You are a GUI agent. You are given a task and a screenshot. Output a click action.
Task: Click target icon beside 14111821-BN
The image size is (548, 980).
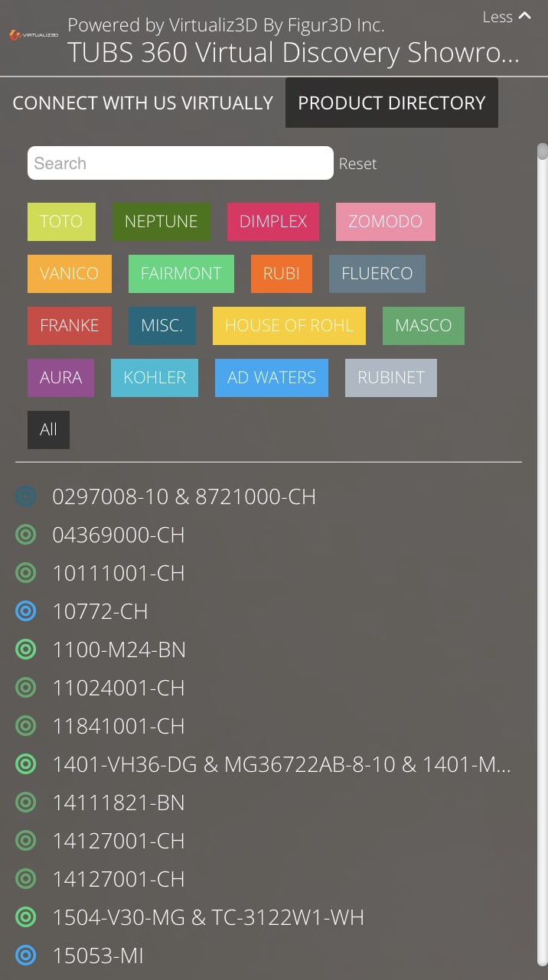click(x=26, y=803)
